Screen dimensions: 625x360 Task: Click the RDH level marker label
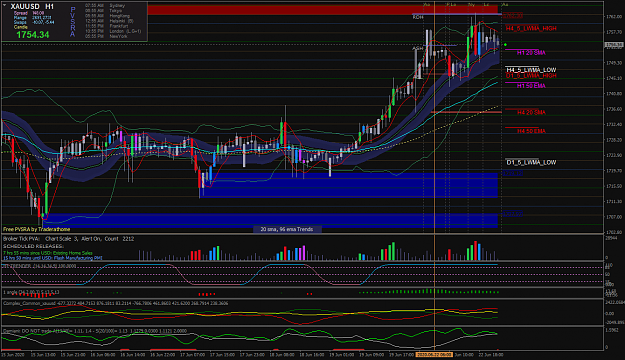coord(418,17)
